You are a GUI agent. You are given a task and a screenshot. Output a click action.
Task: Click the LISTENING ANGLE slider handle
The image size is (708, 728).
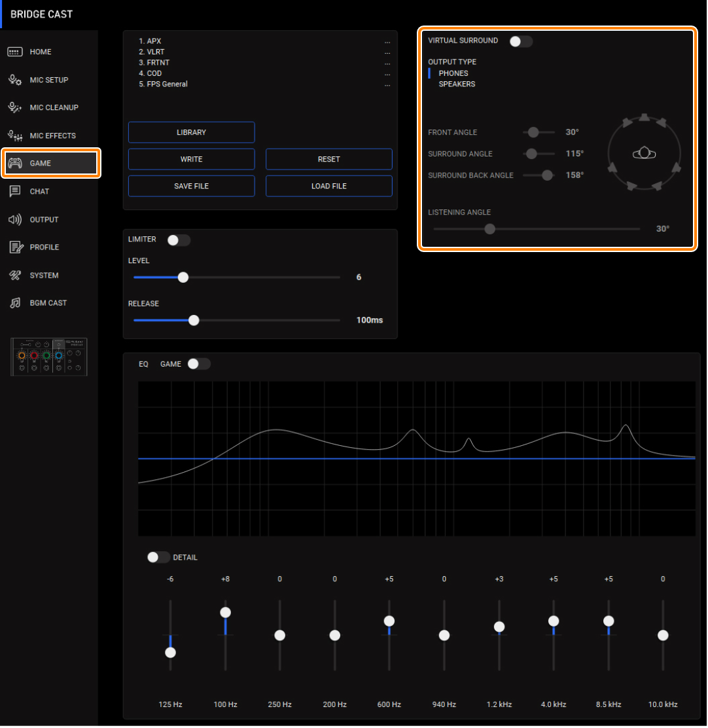point(489,229)
